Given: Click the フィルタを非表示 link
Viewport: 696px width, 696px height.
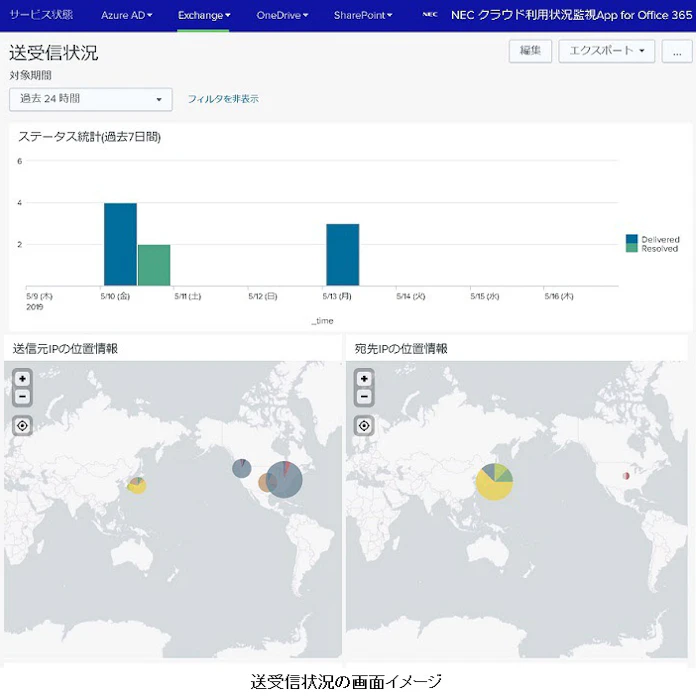Looking at the screenshot, I should click(223, 99).
